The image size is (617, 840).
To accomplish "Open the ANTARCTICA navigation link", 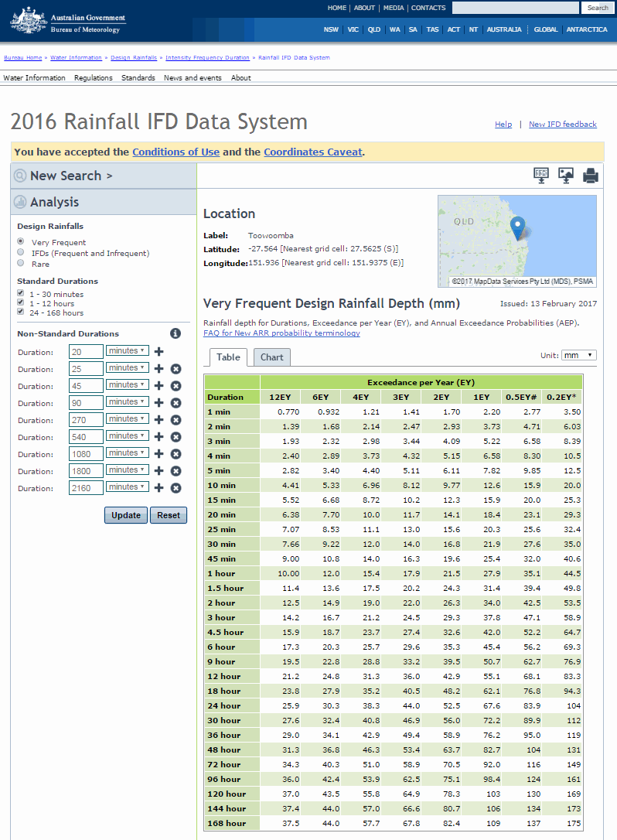I will pyautogui.click(x=587, y=29).
